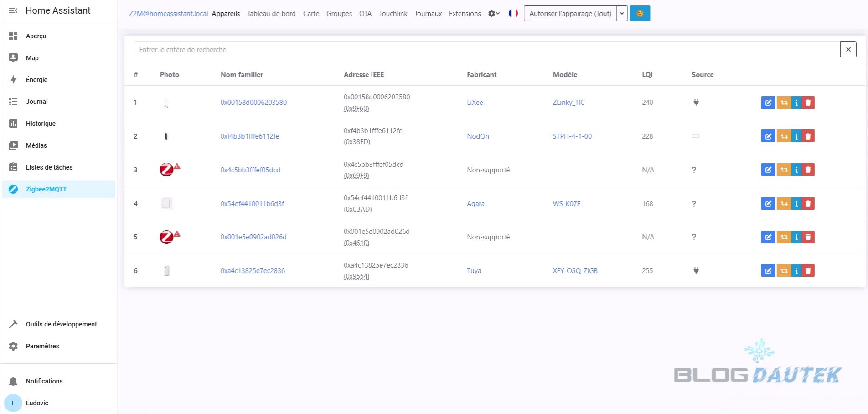Select Zigbee2MQTT sidebar entry
Viewport: 868px width, 414px height.
[58, 189]
